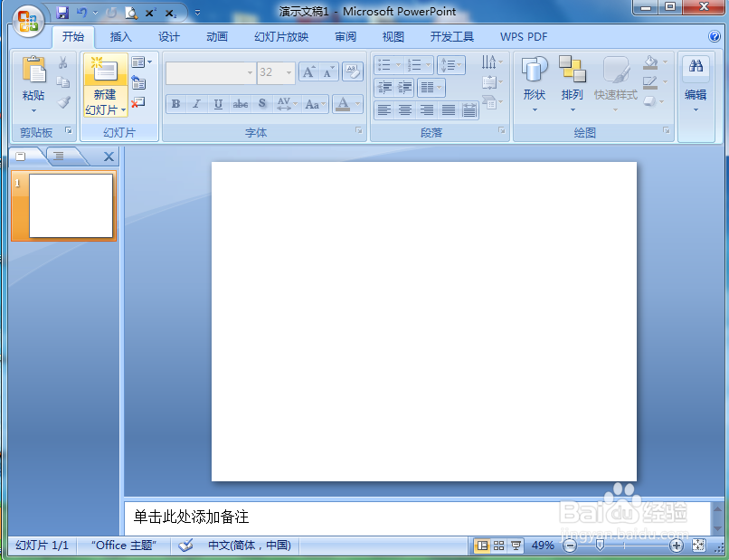Close the slides pane
This screenshot has height=560, width=729.
point(109,157)
